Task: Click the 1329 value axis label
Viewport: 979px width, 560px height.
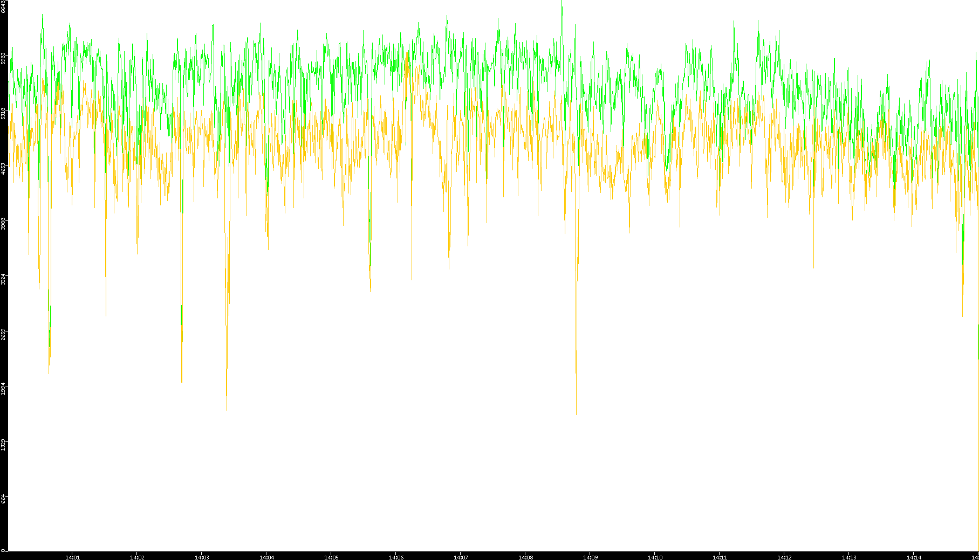Action: tap(3, 445)
